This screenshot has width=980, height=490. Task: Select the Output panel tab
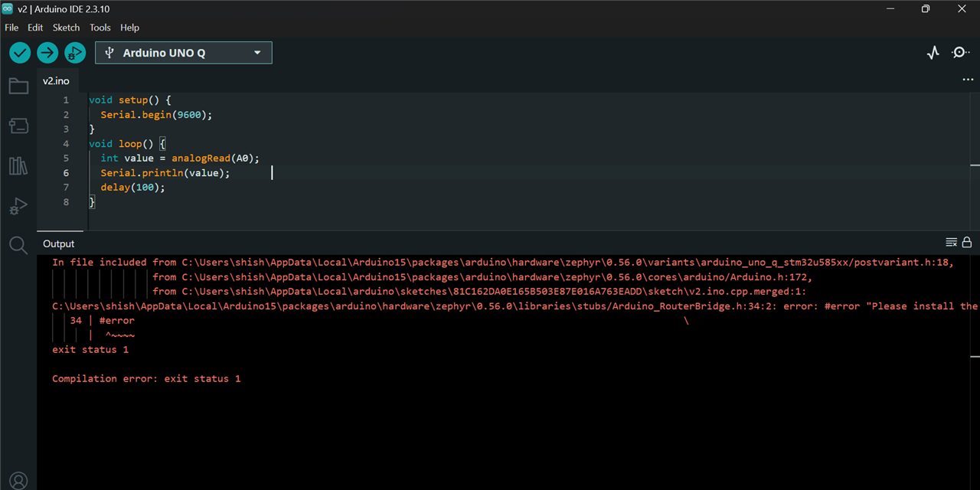click(59, 243)
